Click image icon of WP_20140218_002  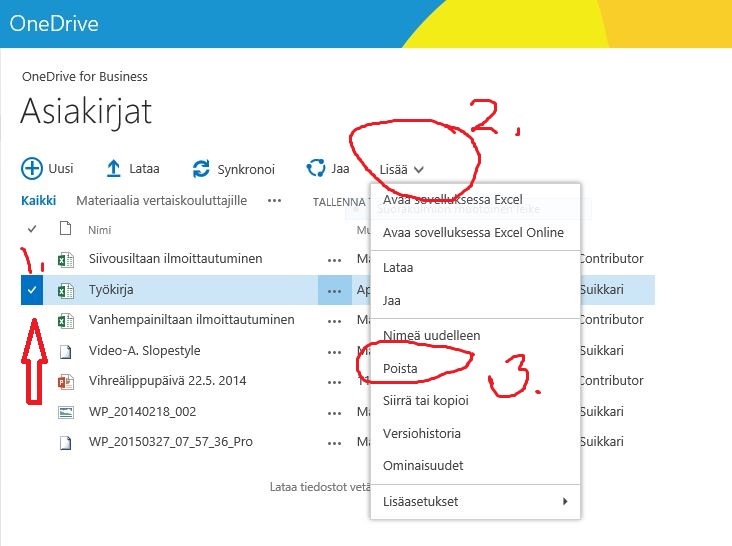[x=66, y=412]
